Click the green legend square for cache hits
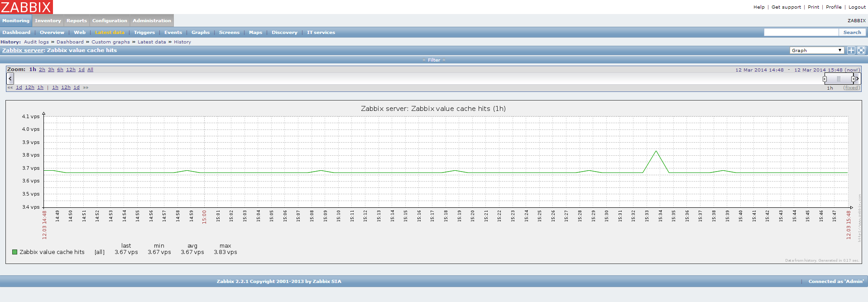The image size is (868, 302). [x=14, y=252]
